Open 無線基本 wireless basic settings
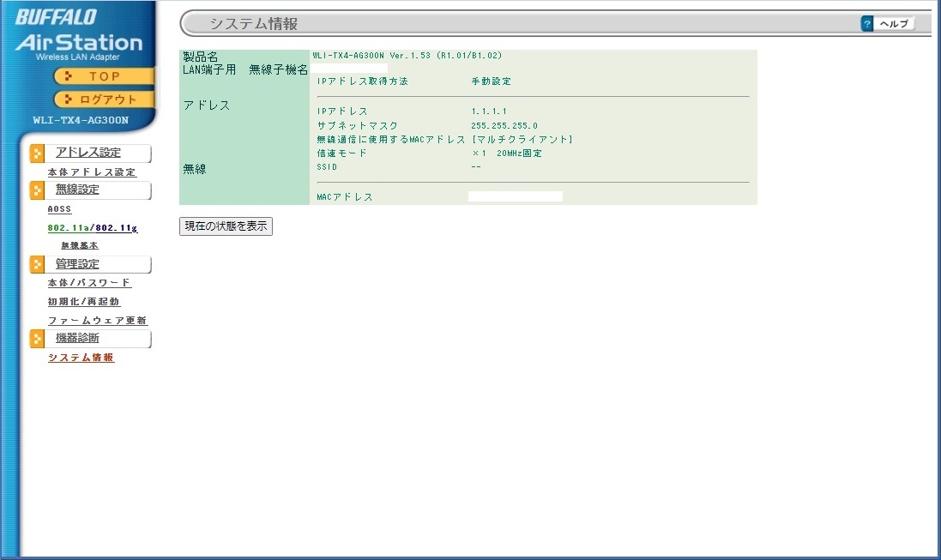Image resolution: width=941 pixels, height=560 pixels. pyautogui.click(x=79, y=245)
